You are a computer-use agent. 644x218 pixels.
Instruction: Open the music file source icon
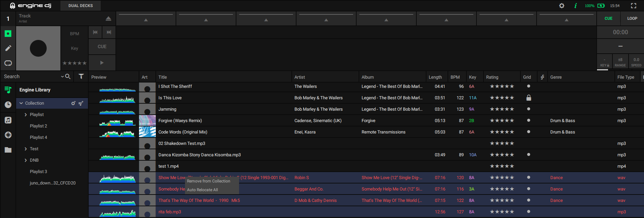[8, 120]
